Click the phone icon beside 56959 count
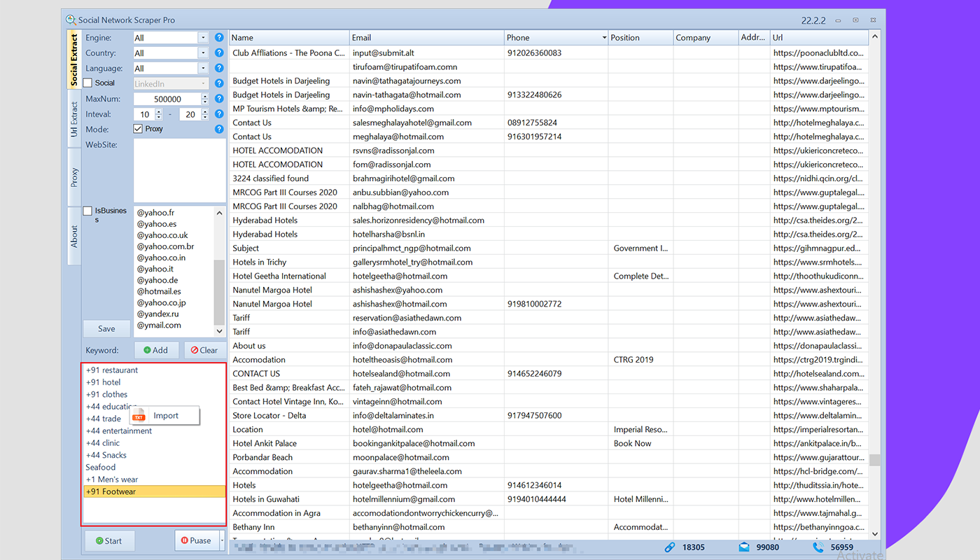Screen dimensions: 980x560 tap(818, 547)
